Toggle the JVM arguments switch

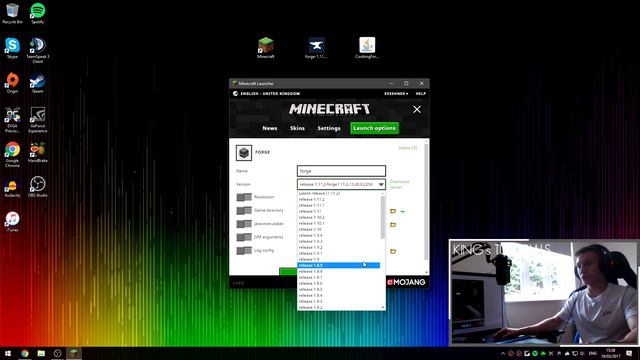coord(244,237)
